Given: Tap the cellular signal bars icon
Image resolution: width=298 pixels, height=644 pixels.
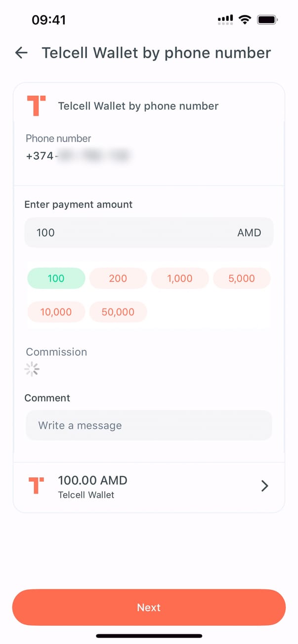Looking at the screenshot, I should [x=225, y=20].
